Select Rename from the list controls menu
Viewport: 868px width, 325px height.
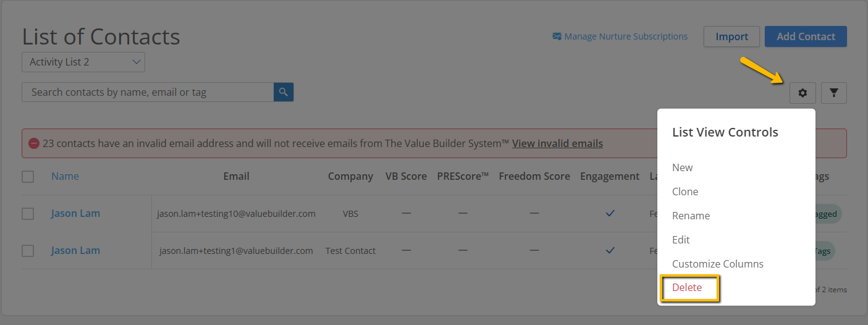[691, 216]
